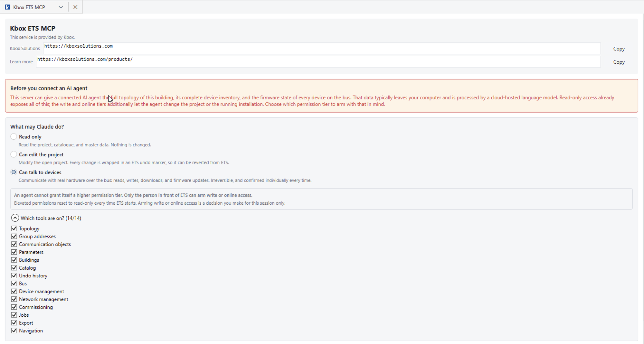Toggle Communication objects checkbox
644x344 pixels.
(14, 244)
